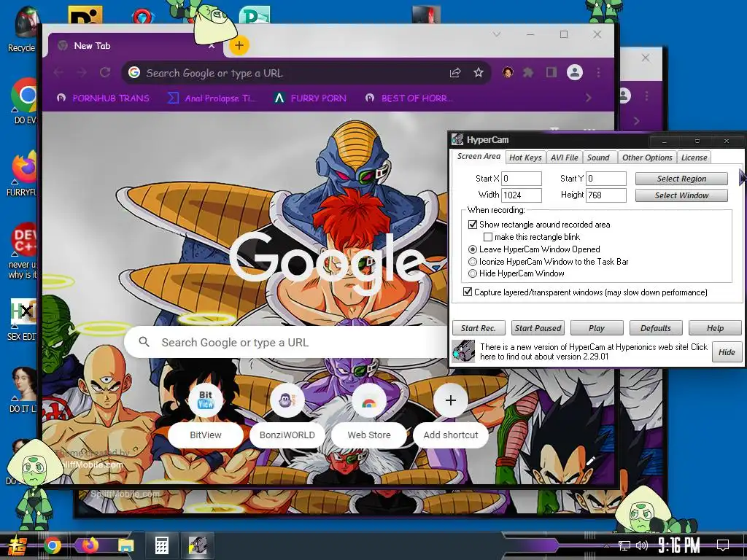The width and height of the screenshot is (747, 560).
Task: Expand bookmarks overflow chevron in back Chrome window
Action: (637, 121)
